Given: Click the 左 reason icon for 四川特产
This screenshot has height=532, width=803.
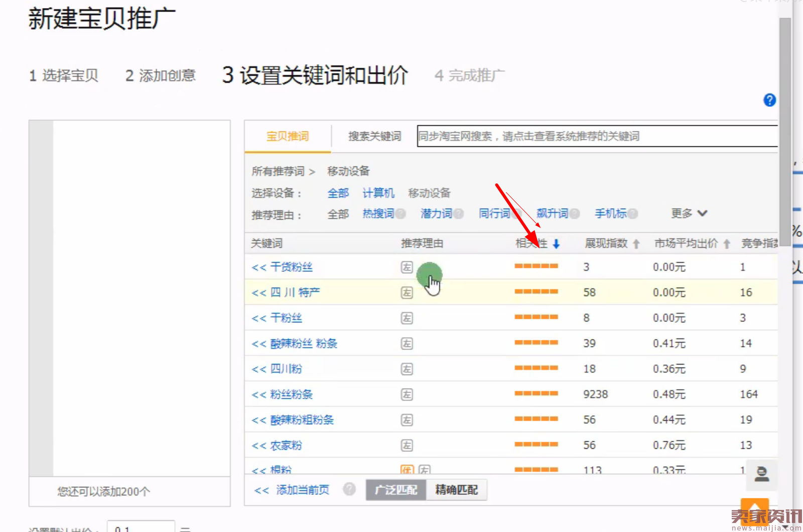Looking at the screenshot, I should click(407, 292).
